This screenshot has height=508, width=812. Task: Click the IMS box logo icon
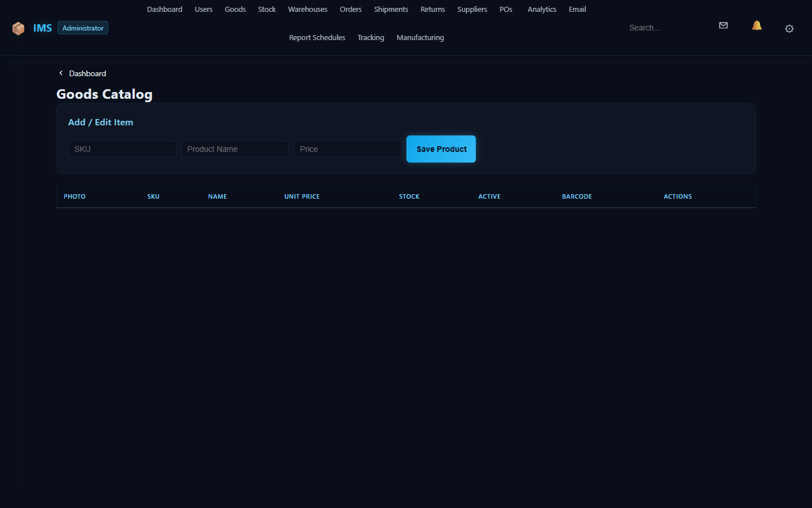coord(18,28)
